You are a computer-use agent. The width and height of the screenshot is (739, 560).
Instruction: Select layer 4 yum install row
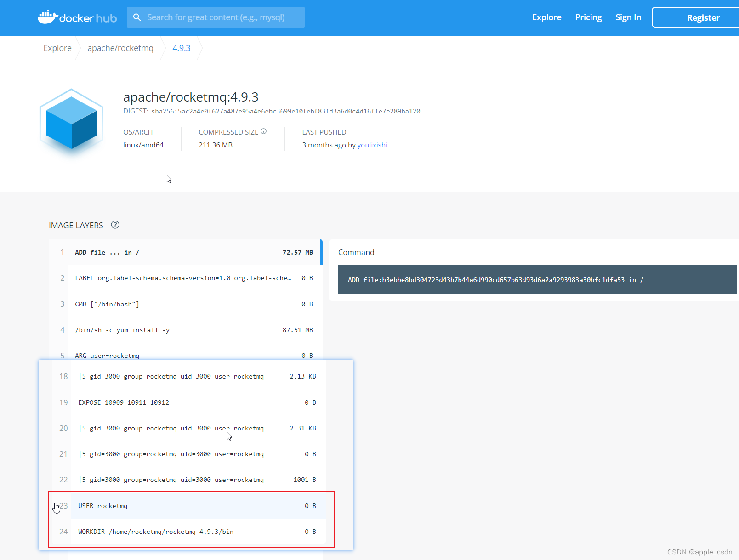click(x=186, y=330)
